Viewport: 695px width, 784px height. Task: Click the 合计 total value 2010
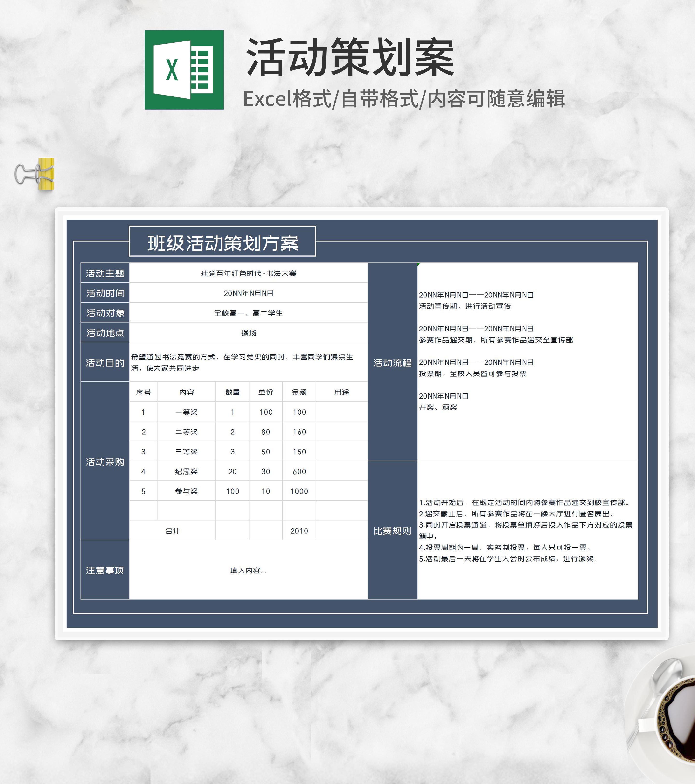(299, 531)
